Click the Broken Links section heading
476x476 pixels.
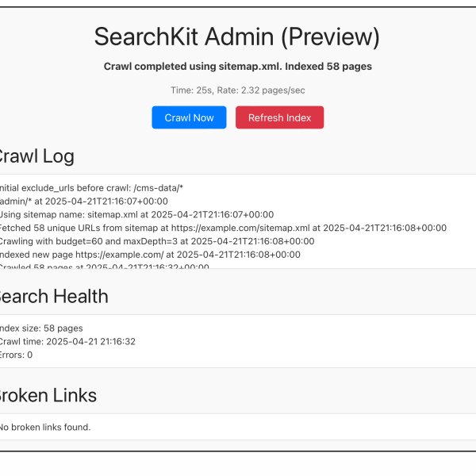pos(47,395)
